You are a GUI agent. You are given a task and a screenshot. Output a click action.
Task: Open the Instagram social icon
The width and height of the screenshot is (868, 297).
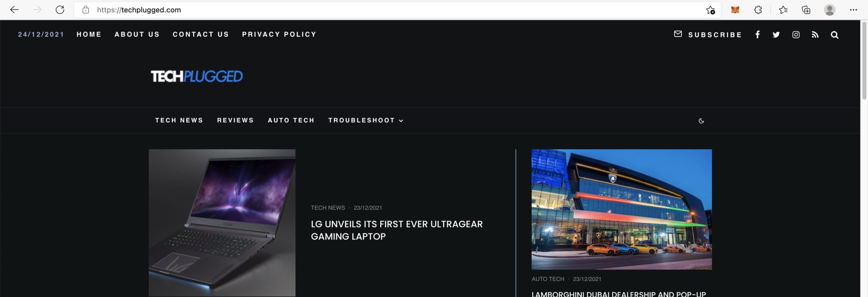pos(796,35)
